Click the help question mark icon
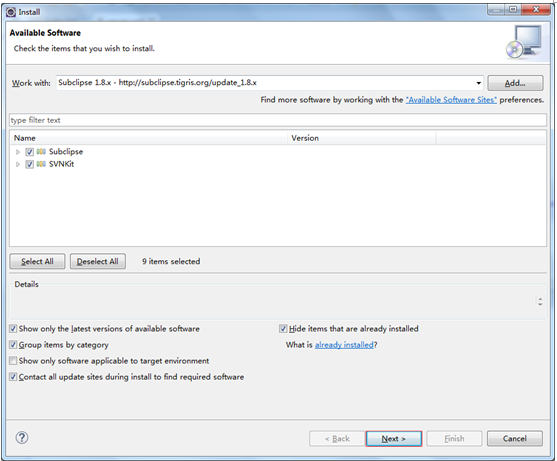 [x=22, y=438]
